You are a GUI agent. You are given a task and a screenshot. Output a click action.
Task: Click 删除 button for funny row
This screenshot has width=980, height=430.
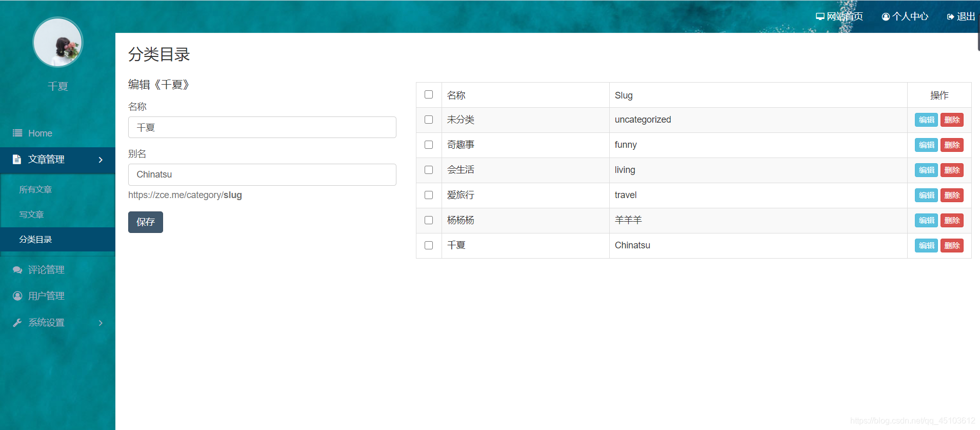coord(952,145)
